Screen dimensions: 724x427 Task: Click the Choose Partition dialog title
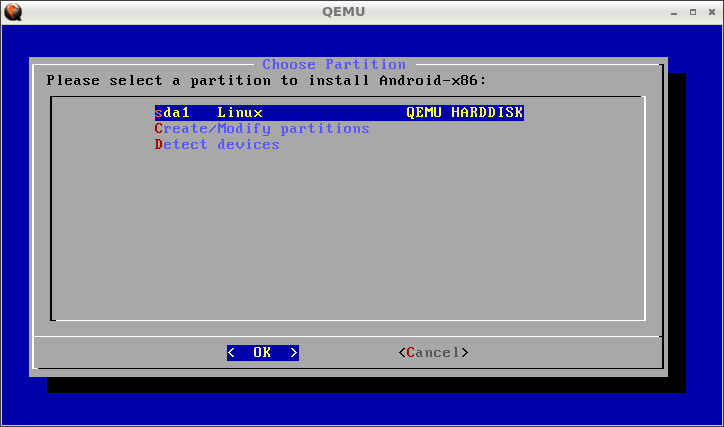click(x=334, y=64)
